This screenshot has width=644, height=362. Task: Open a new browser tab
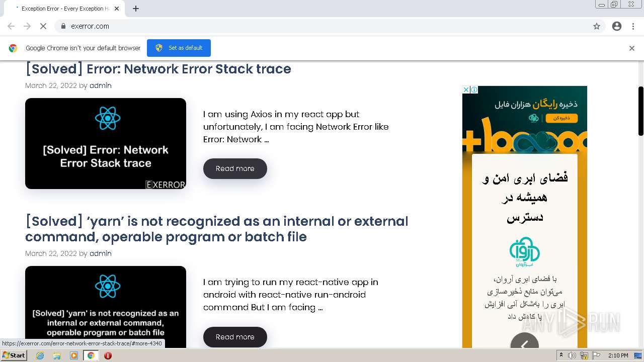pos(136,9)
